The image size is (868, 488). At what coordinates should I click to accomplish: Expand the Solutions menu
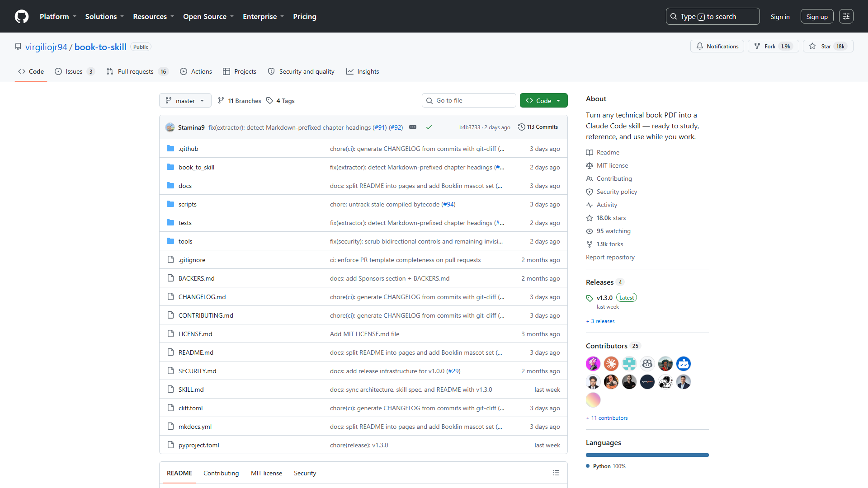[104, 16]
